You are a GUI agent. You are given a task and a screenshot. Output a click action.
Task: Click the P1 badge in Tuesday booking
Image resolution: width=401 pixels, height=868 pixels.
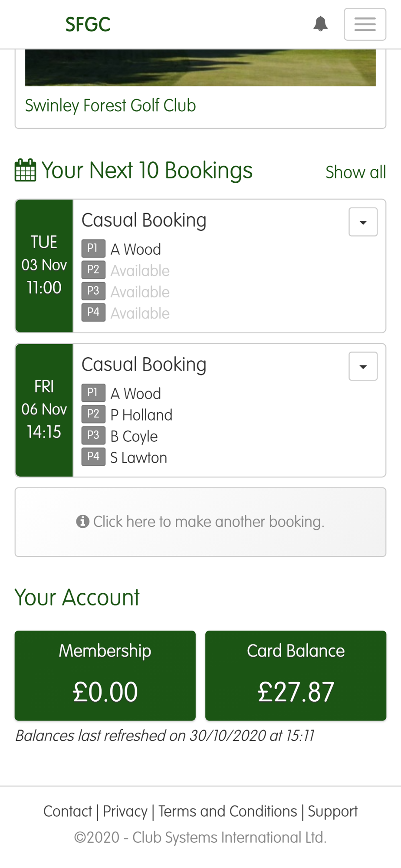pyautogui.click(x=93, y=249)
